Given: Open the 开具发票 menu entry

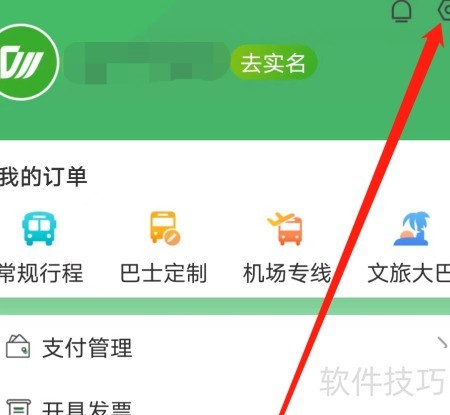Looking at the screenshot, I should tap(225, 407).
